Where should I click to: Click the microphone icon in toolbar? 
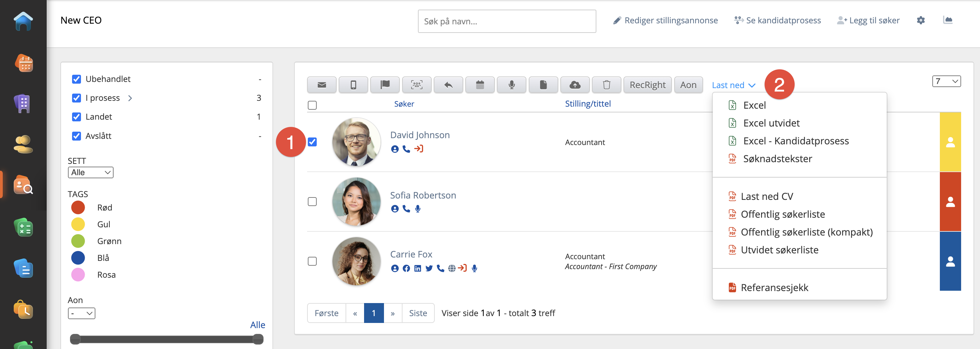pos(511,85)
